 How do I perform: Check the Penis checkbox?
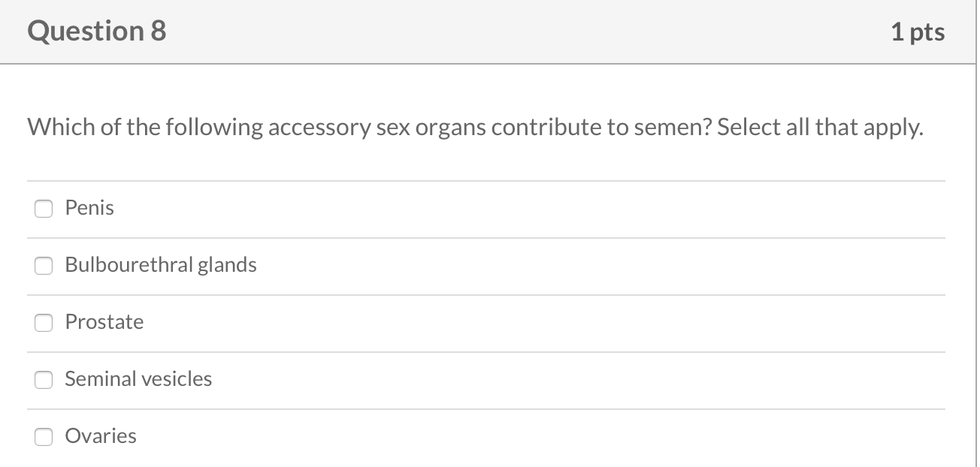pos(44,209)
